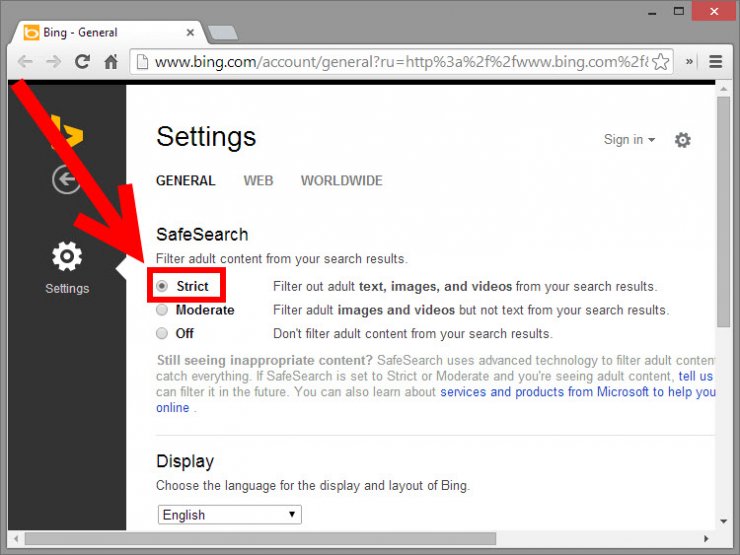This screenshot has width=740, height=555.
Task: Maximize the browser window
Action: pyautogui.click(x=679, y=11)
